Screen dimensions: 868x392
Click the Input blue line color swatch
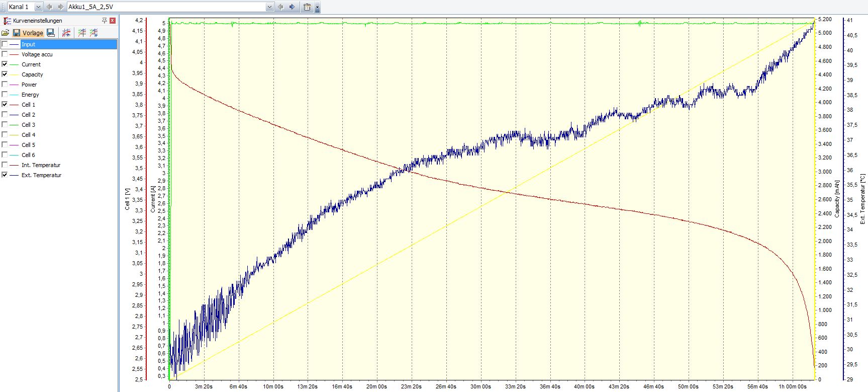point(14,44)
